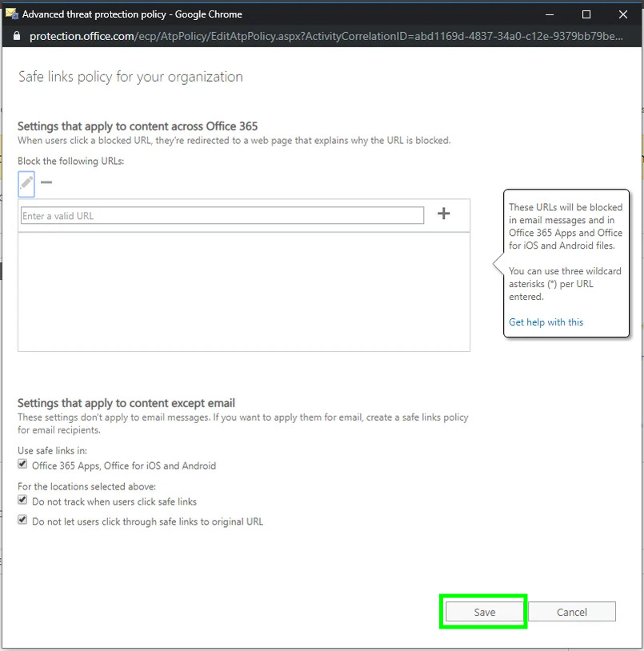
Task: Click the plus icon to add URL
Action: pyautogui.click(x=443, y=214)
